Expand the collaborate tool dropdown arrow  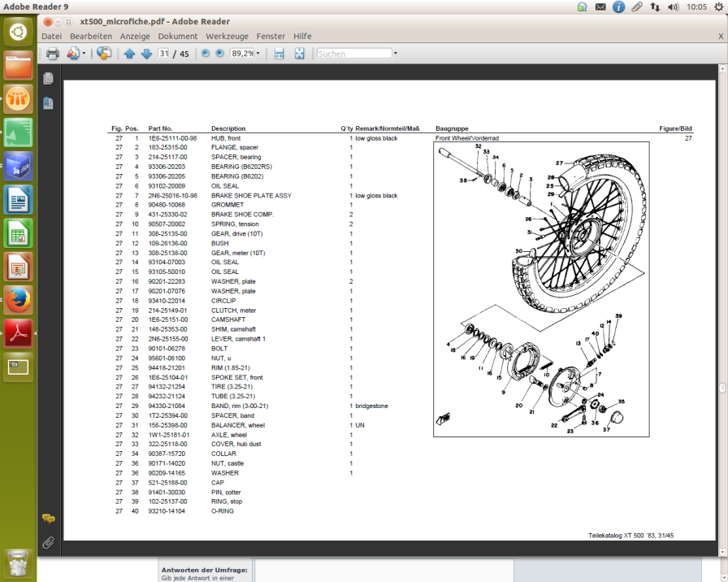coord(83,54)
